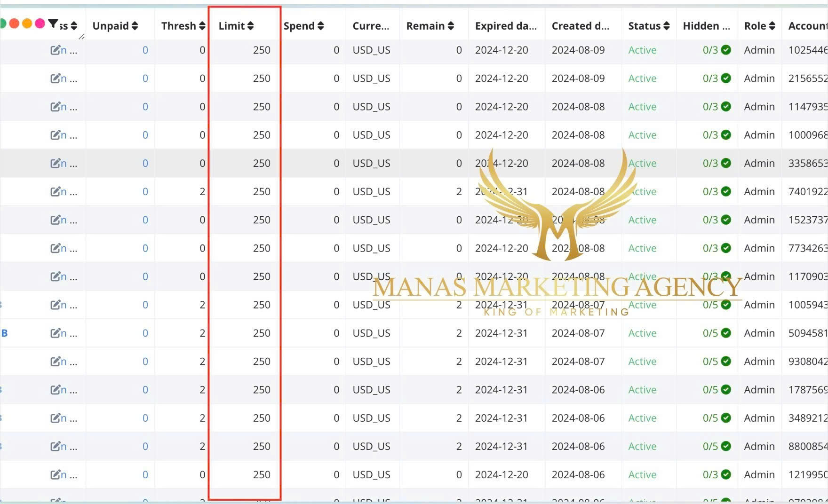The height and width of the screenshot is (504, 828).
Task: Click the Role column sort arrows
Action: click(772, 26)
